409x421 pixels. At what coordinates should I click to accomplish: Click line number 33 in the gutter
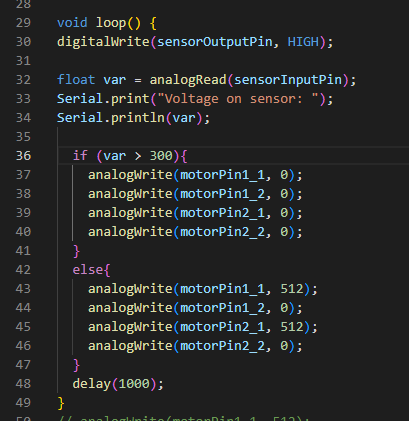[x=23, y=99]
